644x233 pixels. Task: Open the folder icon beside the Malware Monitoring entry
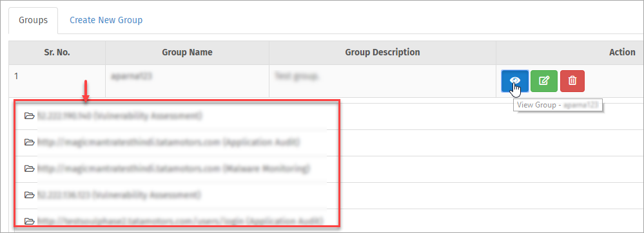(x=29, y=169)
